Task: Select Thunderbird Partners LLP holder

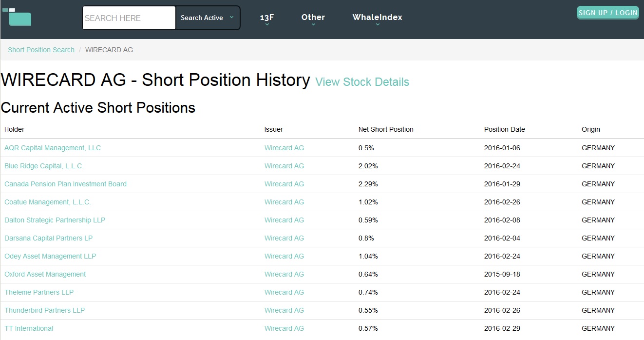Action: click(44, 310)
